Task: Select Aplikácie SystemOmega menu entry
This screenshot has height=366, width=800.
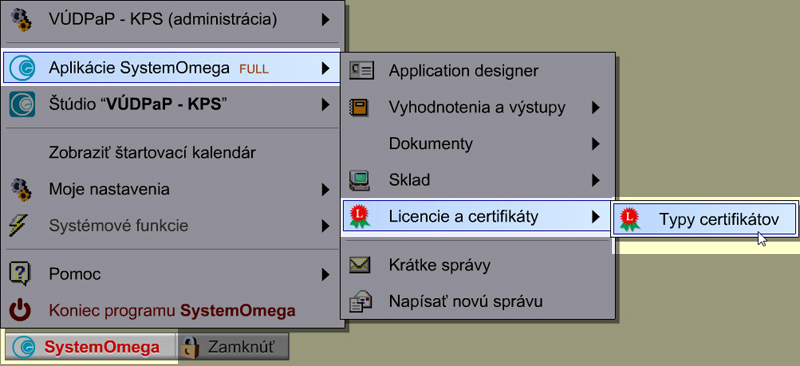Action: (x=171, y=67)
